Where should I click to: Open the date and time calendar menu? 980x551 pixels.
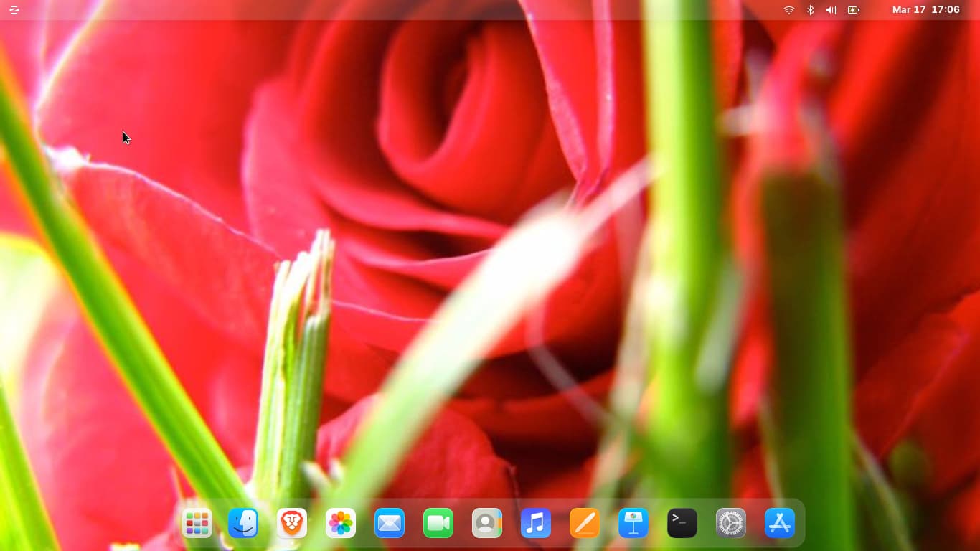click(925, 10)
